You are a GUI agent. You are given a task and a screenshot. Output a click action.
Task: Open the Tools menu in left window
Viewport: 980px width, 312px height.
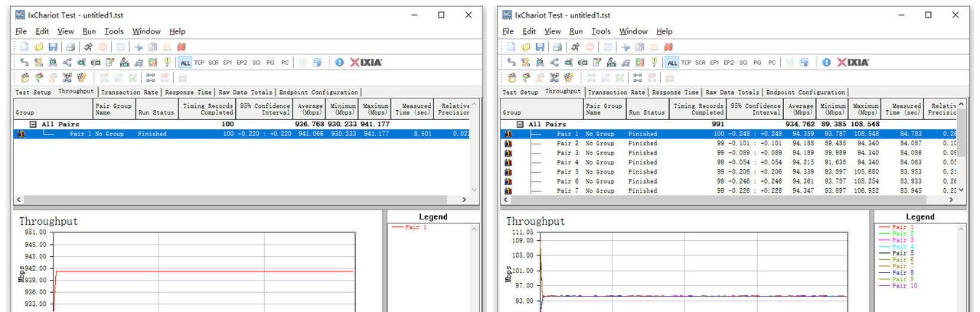click(x=114, y=31)
